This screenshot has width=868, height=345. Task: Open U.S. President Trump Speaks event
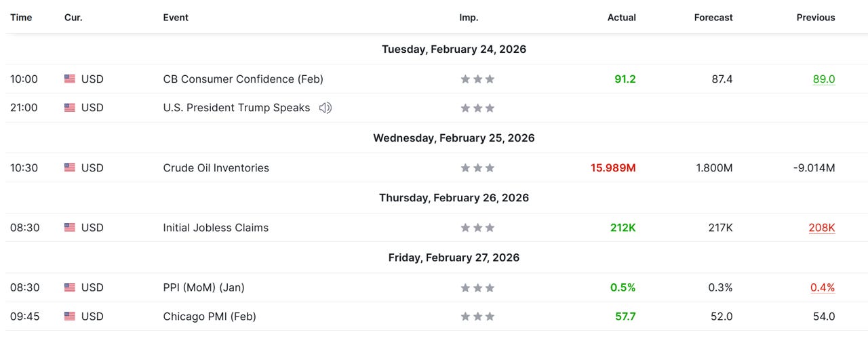pyautogui.click(x=236, y=108)
